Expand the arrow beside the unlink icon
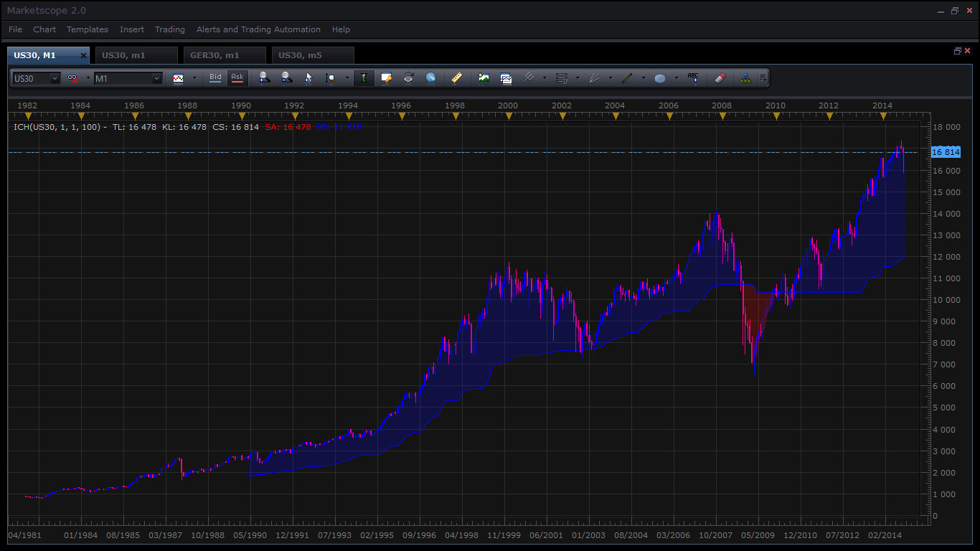Screen dimensions: 980x551 point(88,78)
